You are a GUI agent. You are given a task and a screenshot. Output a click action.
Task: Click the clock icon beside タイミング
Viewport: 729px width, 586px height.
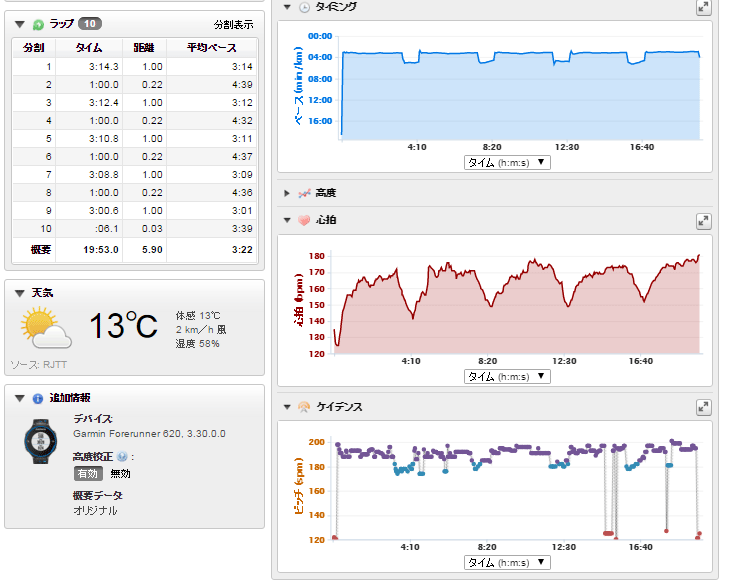[304, 7]
